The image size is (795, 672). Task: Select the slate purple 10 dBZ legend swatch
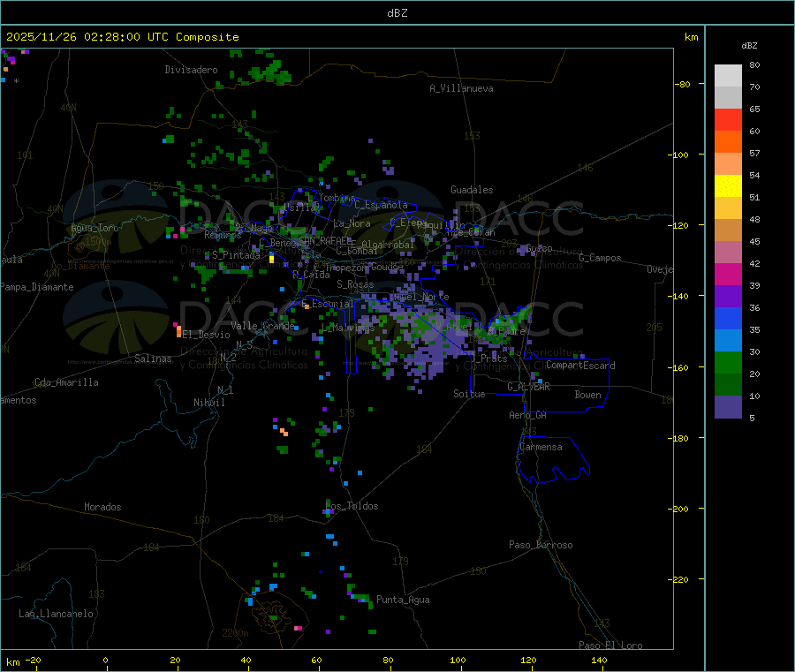click(x=728, y=407)
